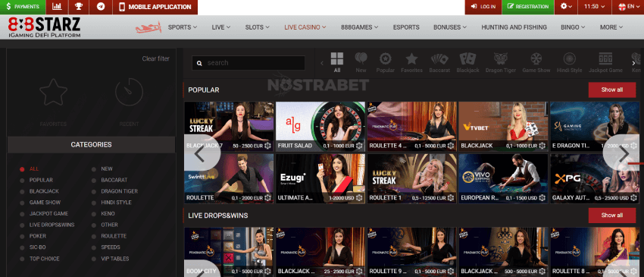The height and width of the screenshot is (277, 644).
Task: Open the statistics bar chart icon
Action: click(x=57, y=7)
